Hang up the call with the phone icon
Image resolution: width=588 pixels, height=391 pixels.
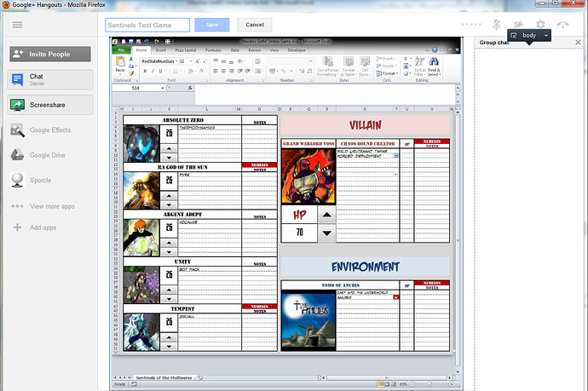[562, 25]
